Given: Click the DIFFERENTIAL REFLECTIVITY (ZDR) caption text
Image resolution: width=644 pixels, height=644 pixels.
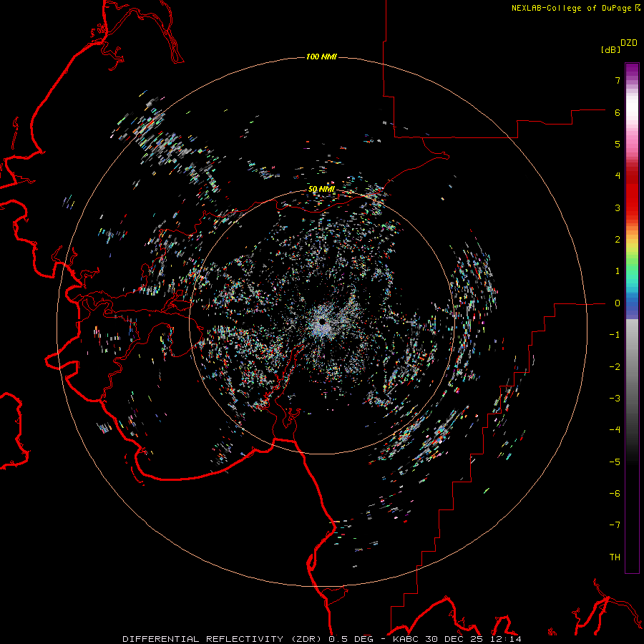Looking at the screenshot, I should 223,639.
